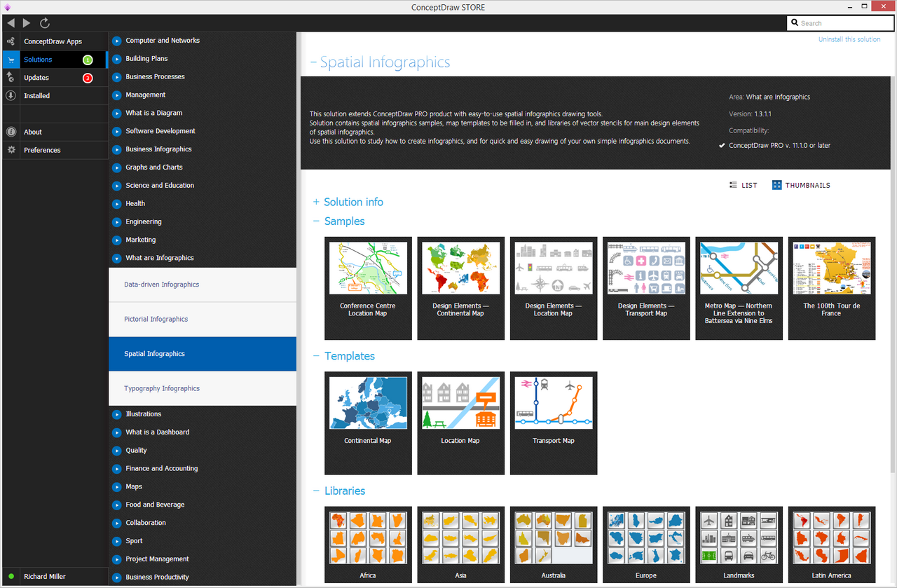Image resolution: width=897 pixels, height=588 pixels.
Task: Click the Installed download icon
Action: 11,96
